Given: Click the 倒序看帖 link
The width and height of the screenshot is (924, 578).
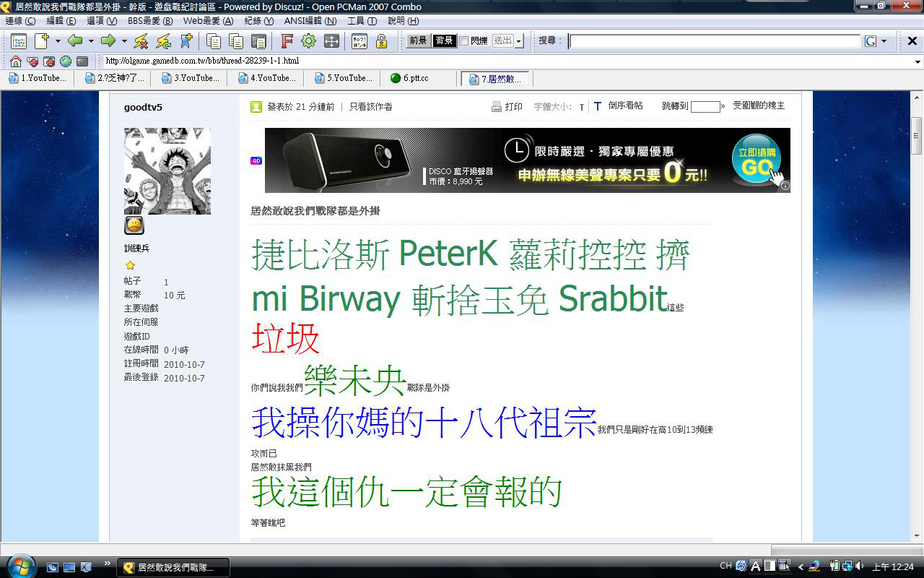Looking at the screenshot, I should 625,105.
